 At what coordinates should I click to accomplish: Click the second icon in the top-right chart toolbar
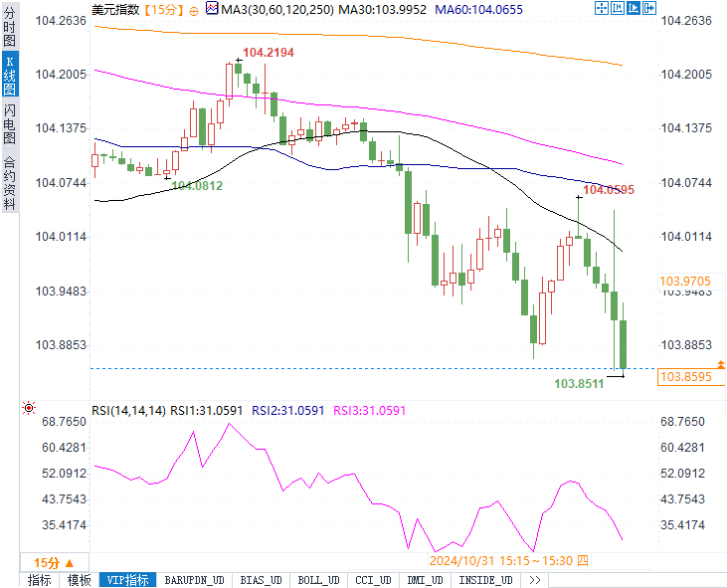[x=618, y=8]
